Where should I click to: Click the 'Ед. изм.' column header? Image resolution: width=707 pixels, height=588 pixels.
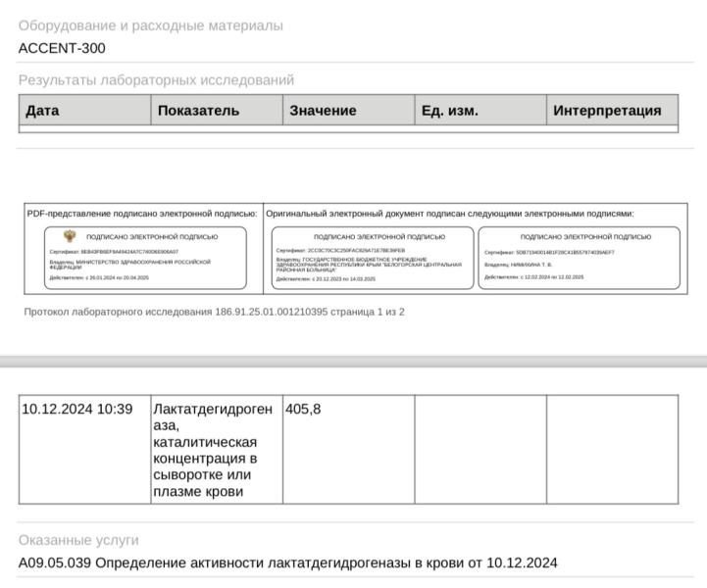click(x=480, y=111)
